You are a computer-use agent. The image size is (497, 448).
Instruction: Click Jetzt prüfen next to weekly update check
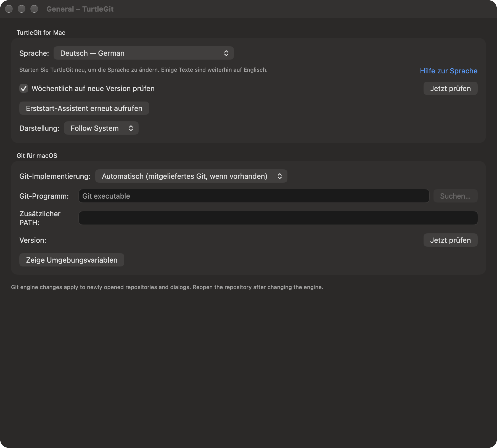450,88
